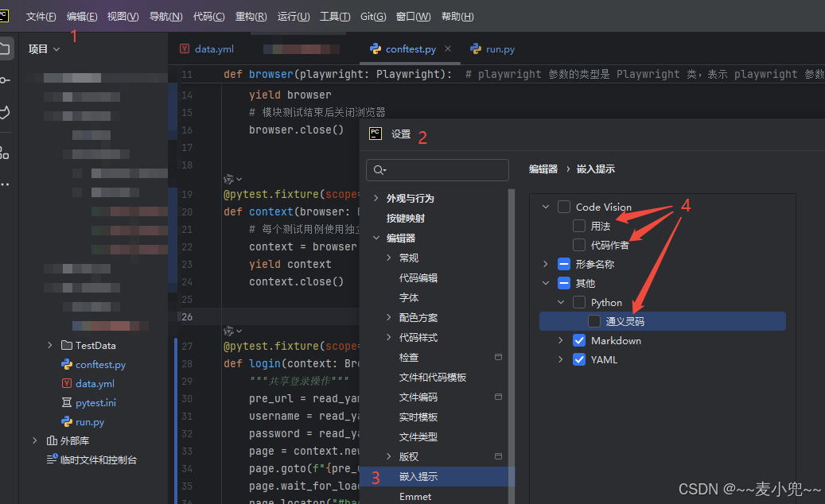The height and width of the screenshot is (504, 825).
Task: Click the pytest.ini file icon in tree
Action: pos(67,402)
